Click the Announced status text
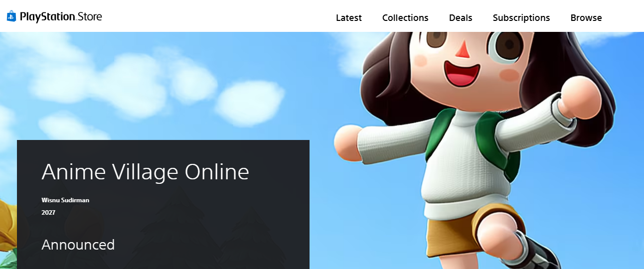 click(78, 245)
